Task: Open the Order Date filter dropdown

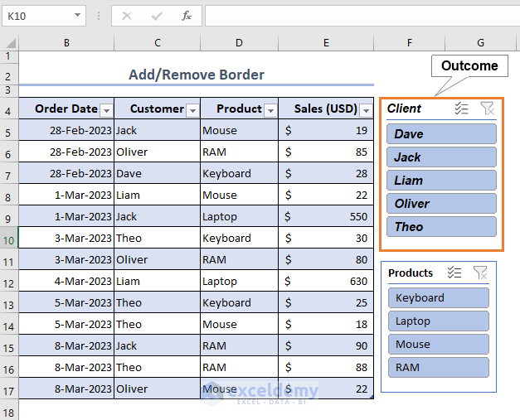Action: pyautogui.click(x=105, y=109)
